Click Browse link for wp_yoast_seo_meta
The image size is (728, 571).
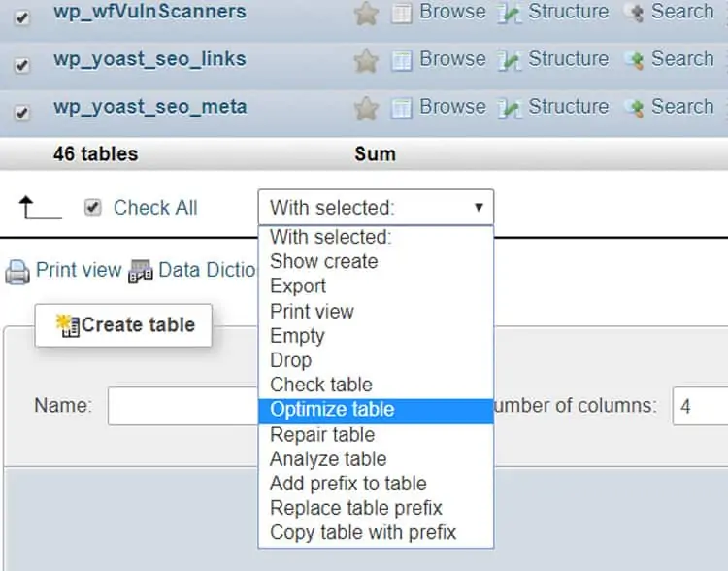tap(452, 106)
